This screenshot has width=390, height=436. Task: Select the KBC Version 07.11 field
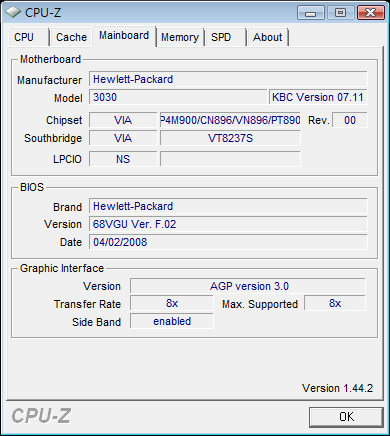pyautogui.click(x=318, y=97)
